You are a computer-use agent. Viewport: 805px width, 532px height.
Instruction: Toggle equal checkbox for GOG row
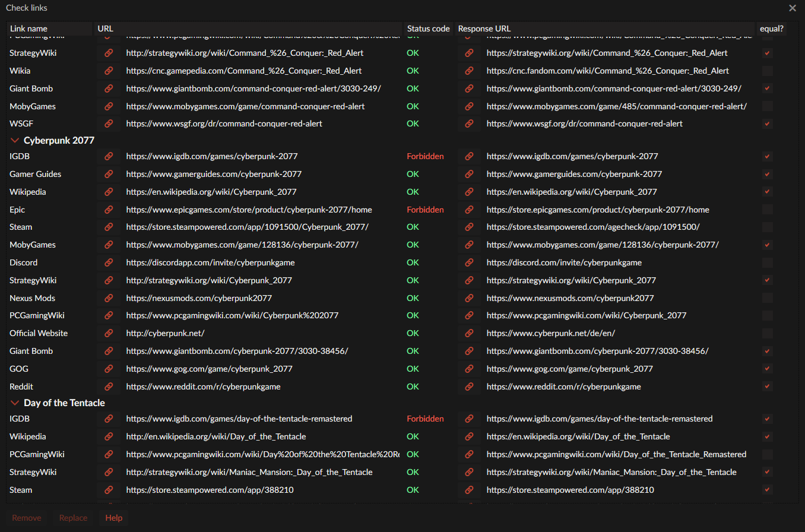click(768, 369)
